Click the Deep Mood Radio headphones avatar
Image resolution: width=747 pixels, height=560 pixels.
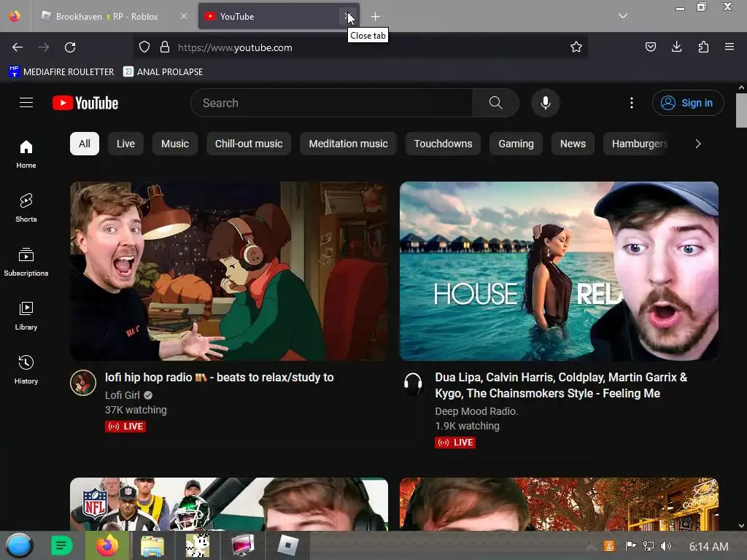(x=413, y=383)
